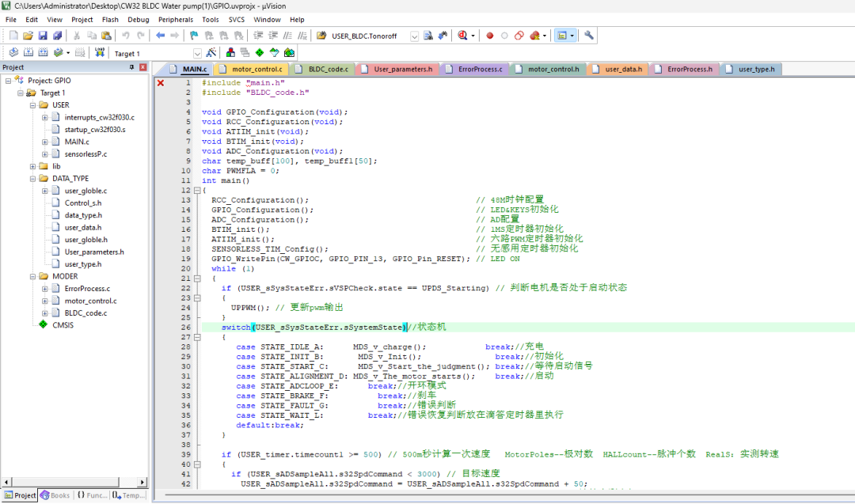Disable all breakpoints icon
855x504 pixels.
point(519,36)
